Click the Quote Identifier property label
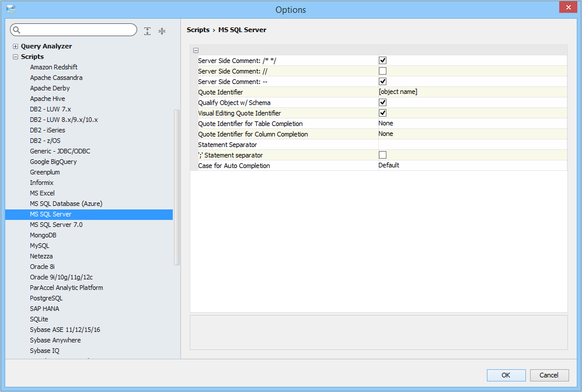Viewport: 582px width, 392px height. pyautogui.click(x=221, y=92)
